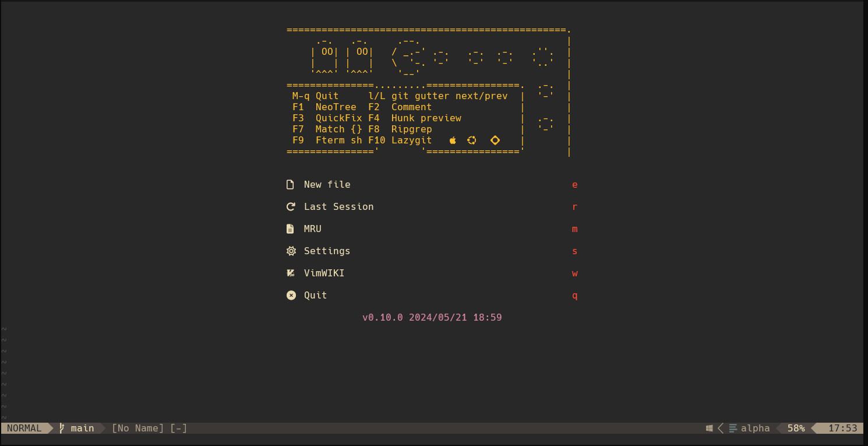Viewport: 868px width, 446px height.
Task: Click the 'r' shortcut for Last Session
Action: point(575,207)
